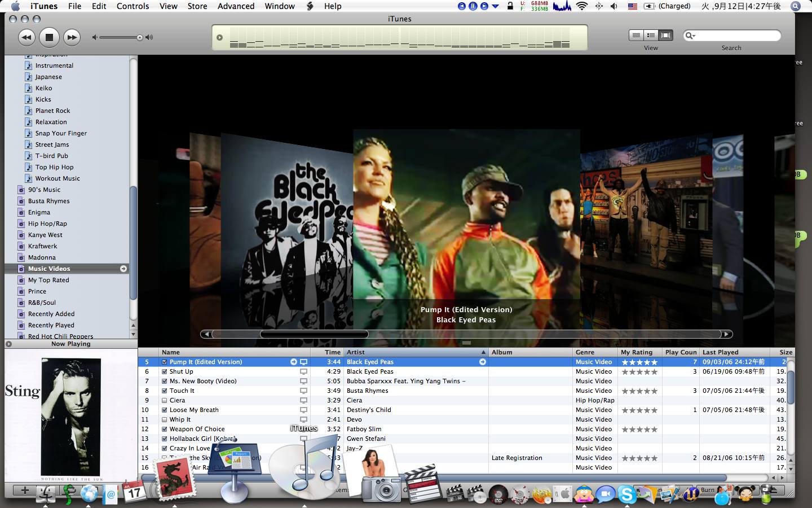This screenshot has height=508, width=812.
Task: Click the system volume menu bar icon
Action: pos(614,6)
